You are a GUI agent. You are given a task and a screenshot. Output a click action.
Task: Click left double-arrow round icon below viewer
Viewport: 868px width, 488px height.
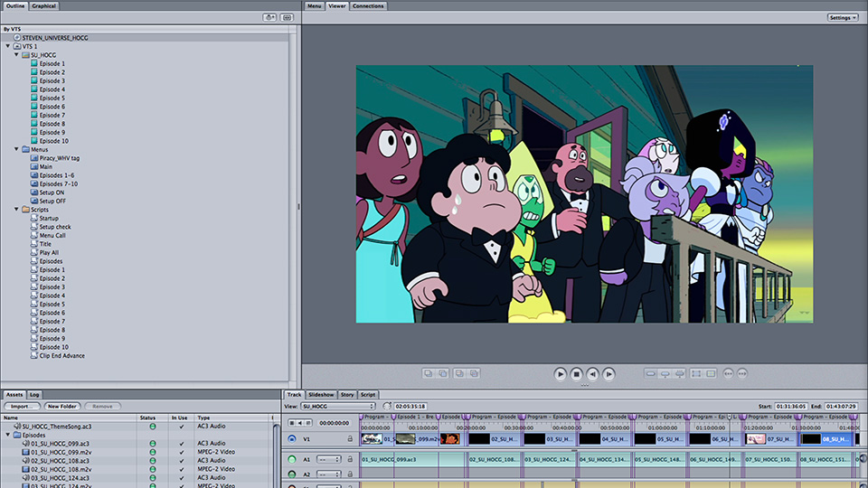click(x=728, y=373)
